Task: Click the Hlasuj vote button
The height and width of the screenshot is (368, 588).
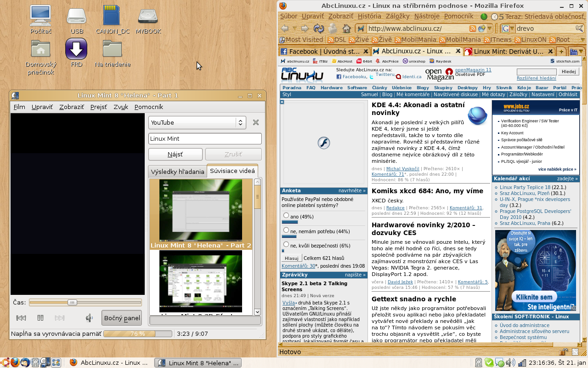Action: pos(291,259)
